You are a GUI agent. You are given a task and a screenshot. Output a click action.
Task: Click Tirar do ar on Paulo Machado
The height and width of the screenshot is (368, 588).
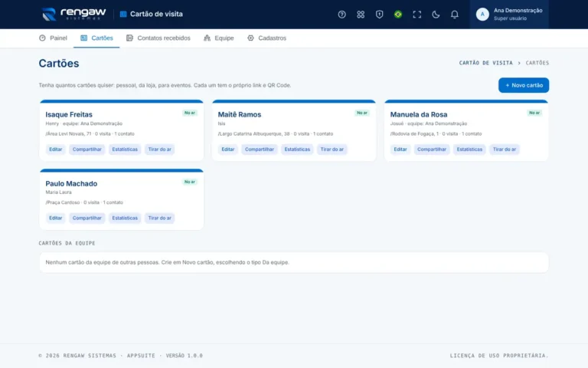tap(159, 218)
